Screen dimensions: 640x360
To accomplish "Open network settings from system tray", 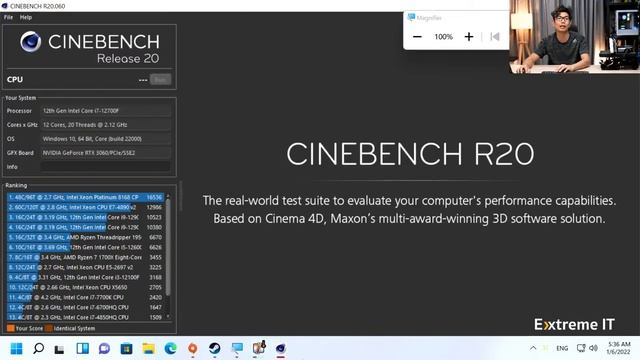I will click(581, 348).
